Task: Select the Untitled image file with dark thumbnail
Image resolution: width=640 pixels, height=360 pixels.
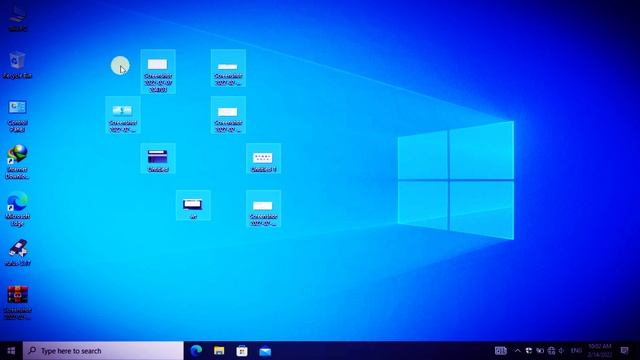Action: pyautogui.click(x=158, y=158)
